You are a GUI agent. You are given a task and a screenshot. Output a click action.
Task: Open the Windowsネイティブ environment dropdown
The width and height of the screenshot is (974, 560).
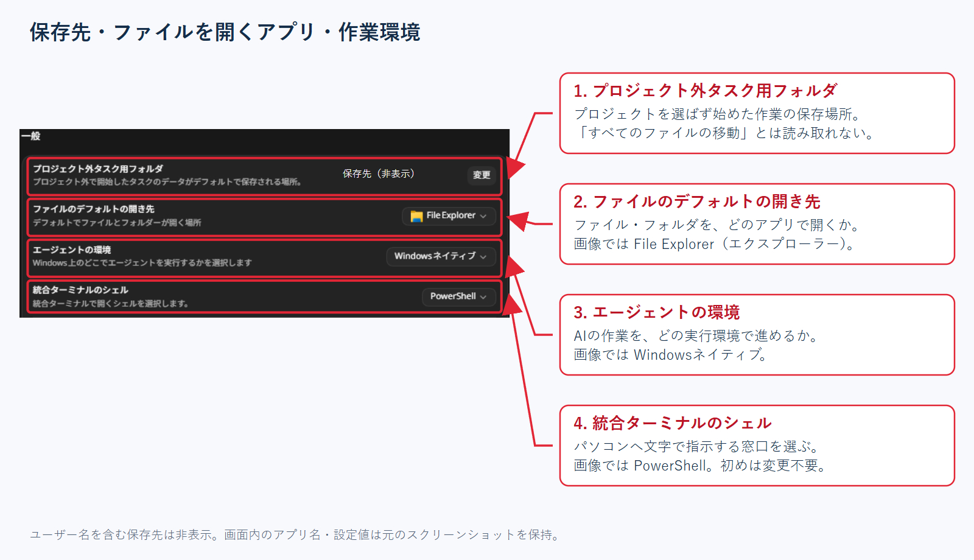(441, 256)
